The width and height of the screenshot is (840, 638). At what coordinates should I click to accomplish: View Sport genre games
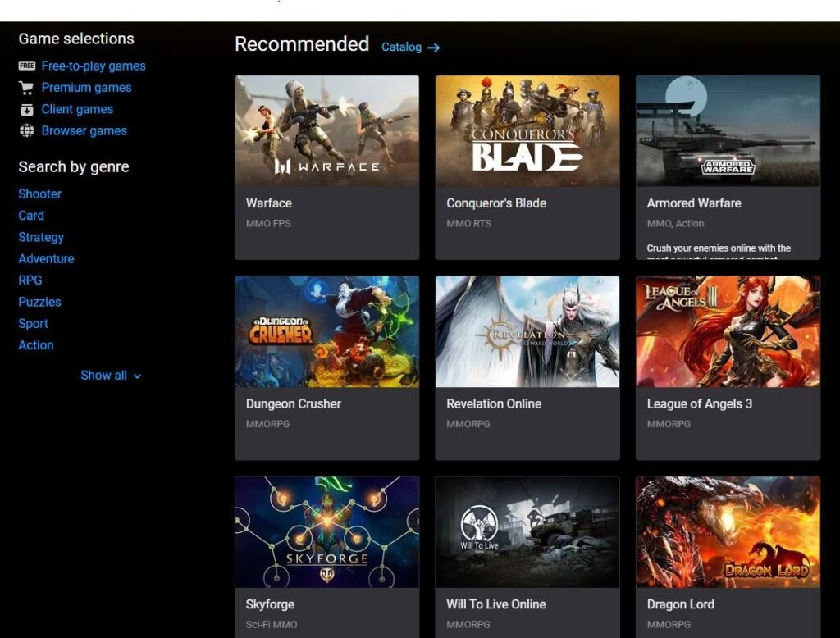coord(33,324)
